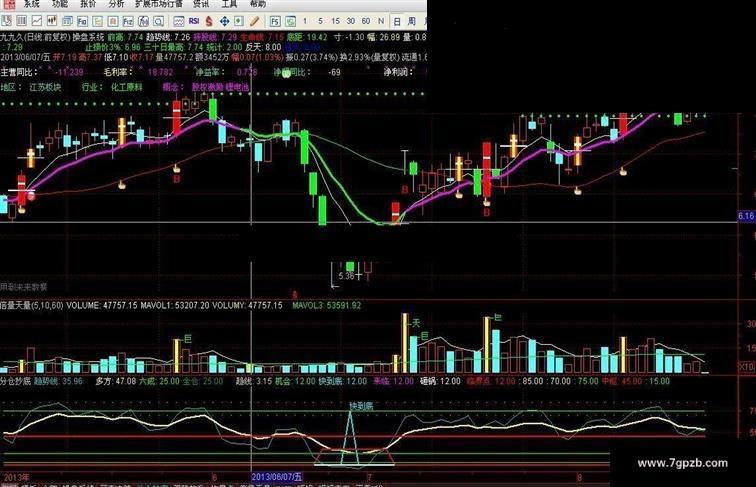Click the magnifier search icon
Viewport: 756px width, 487px height.
(x=158, y=21)
